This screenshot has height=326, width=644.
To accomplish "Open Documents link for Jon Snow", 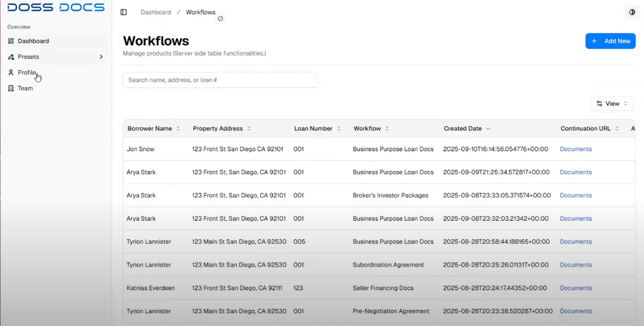I will click(x=576, y=149).
